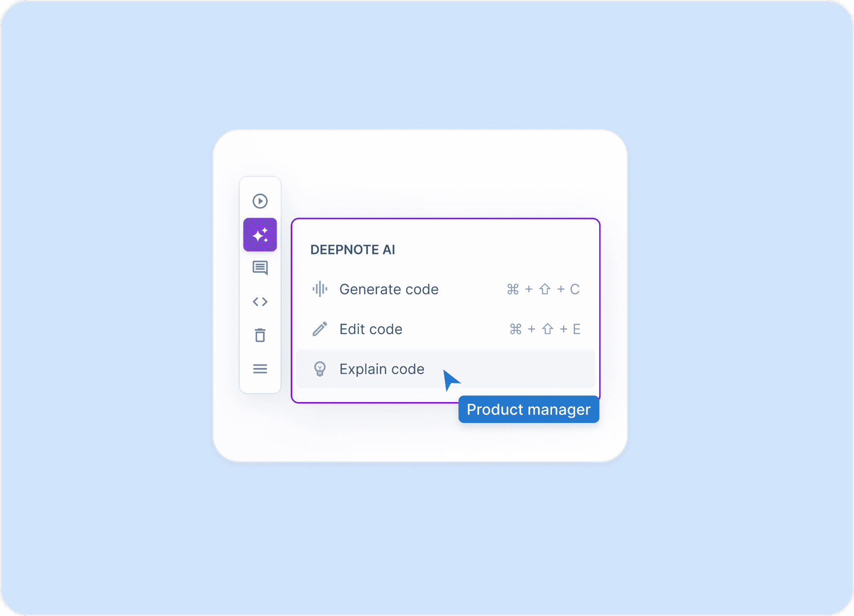Click the waveform icon beside Generate code
Screen dimensions: 854x616
[320, 289]
